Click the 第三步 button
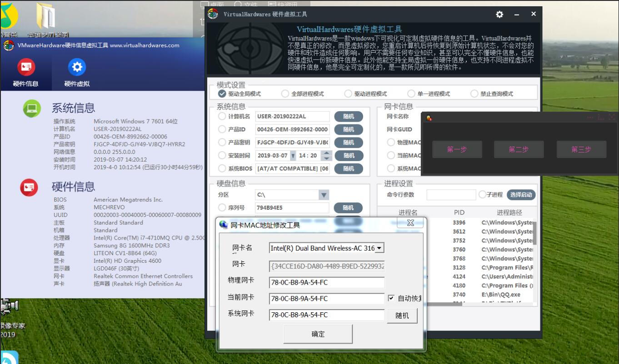619x364 pixels. (x=581, y=149)
